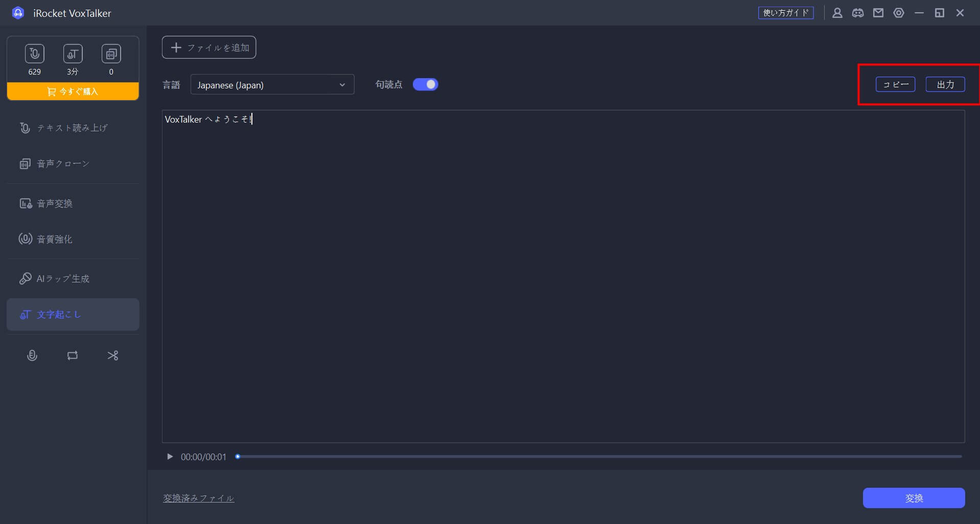The height and width of the screenshot is (524, 980).
Task: Play the audio with the play button
Action: [x=170, y=457]
